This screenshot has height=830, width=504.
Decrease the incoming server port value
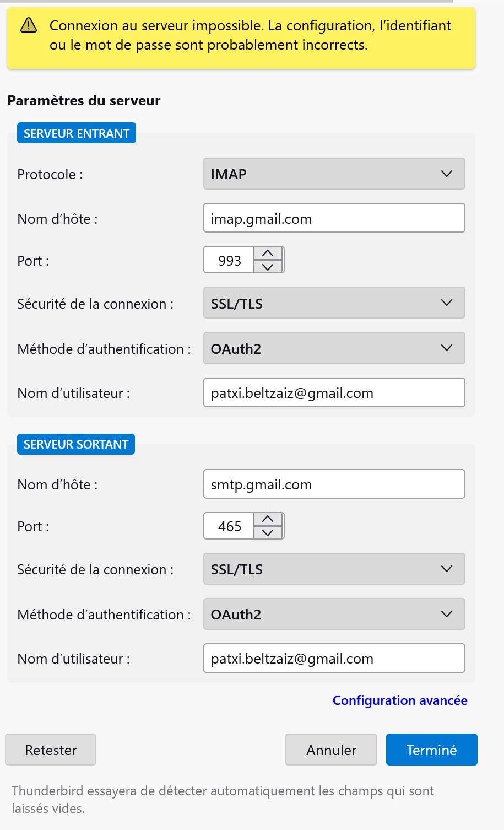click(x=268, y=267)
